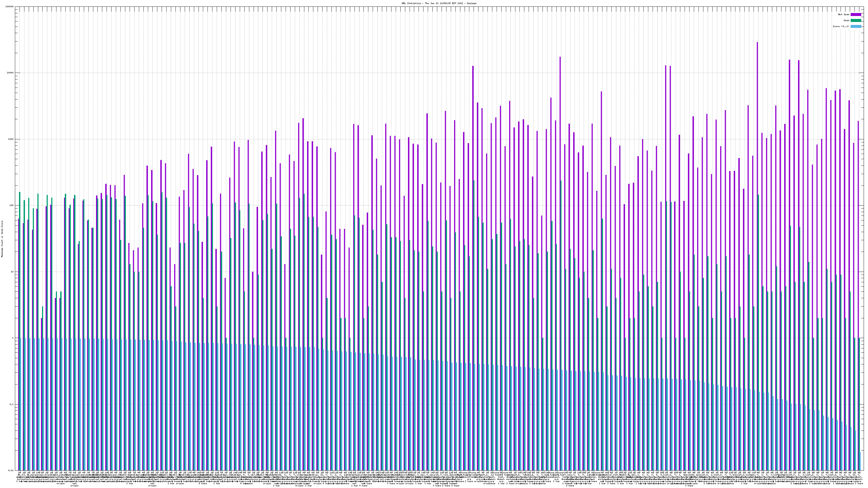
Task: Click the rightmost green bar in chart
Action: coord(860,404)
